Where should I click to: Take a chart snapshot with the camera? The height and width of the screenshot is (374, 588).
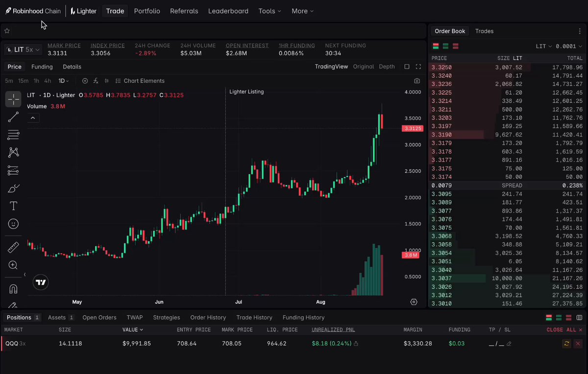417,81
